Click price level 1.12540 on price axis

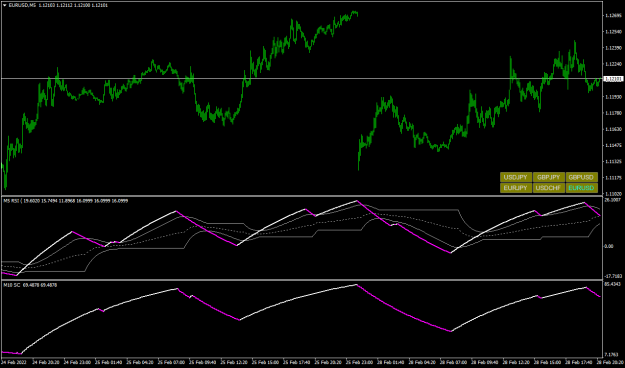pos(613,31)
